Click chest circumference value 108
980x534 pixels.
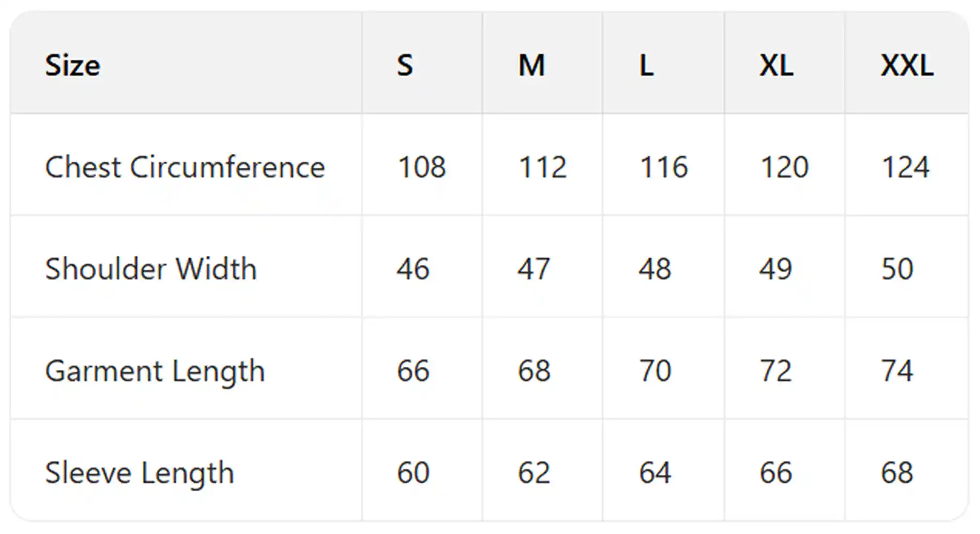(x=421, y=167)
